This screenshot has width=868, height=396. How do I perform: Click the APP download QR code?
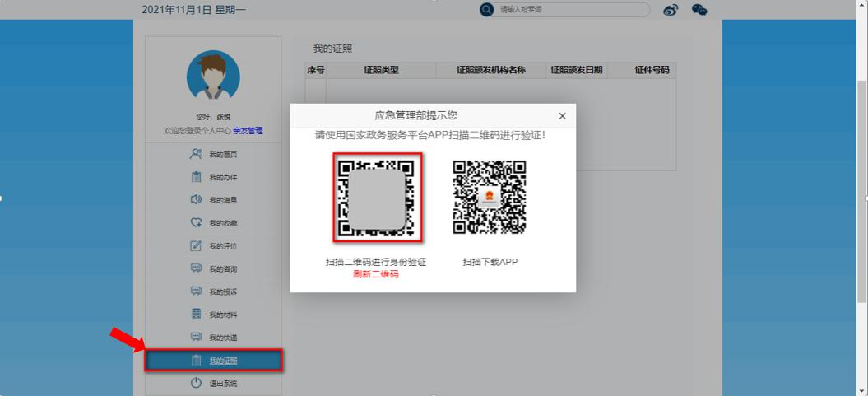click(490, 197)
